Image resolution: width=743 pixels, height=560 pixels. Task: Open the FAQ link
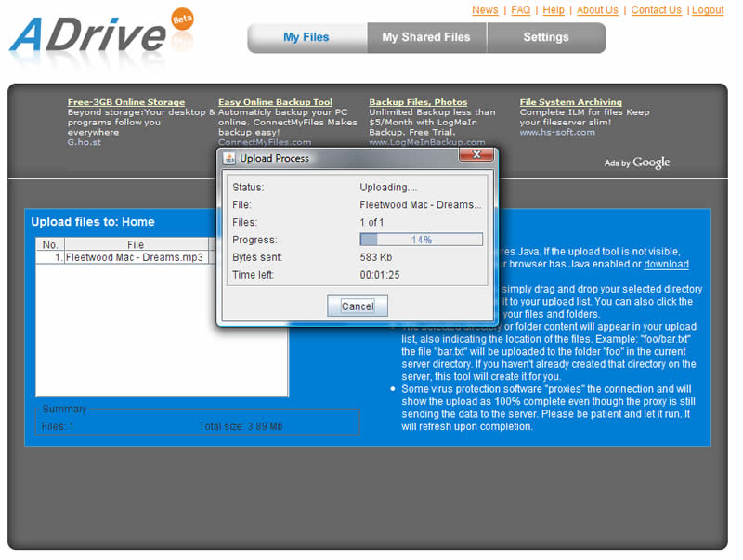(x=520, y=10)
